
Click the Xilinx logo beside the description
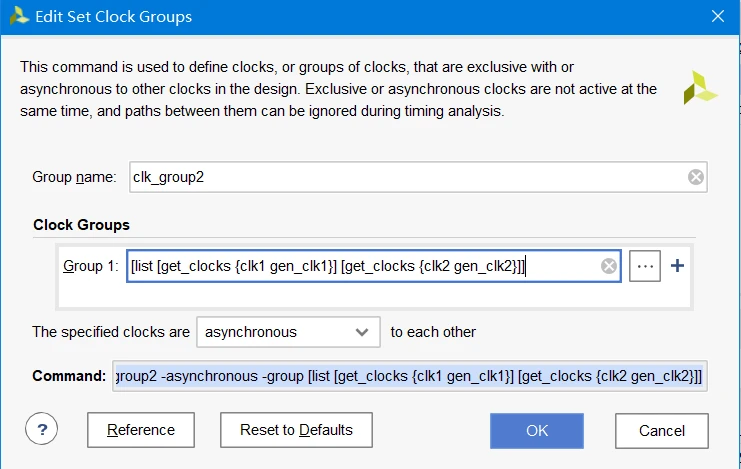[x=700, y=88]
